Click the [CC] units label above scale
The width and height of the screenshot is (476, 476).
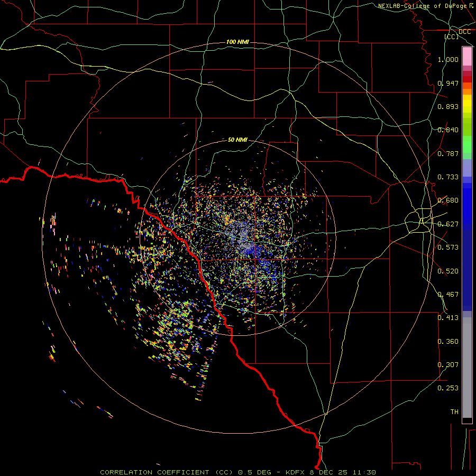452,36
